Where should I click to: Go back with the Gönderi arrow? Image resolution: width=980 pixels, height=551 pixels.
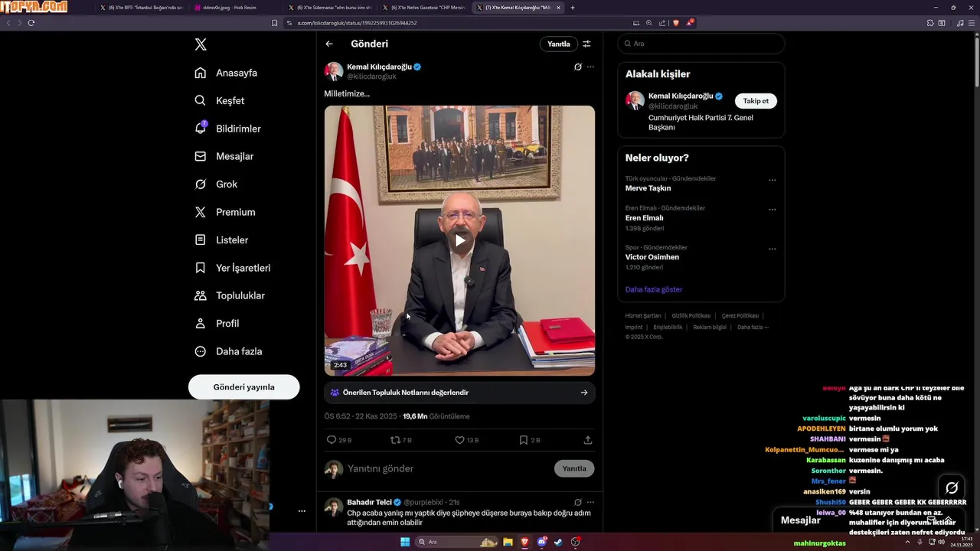pyautogui.click(x=329, y=44)
